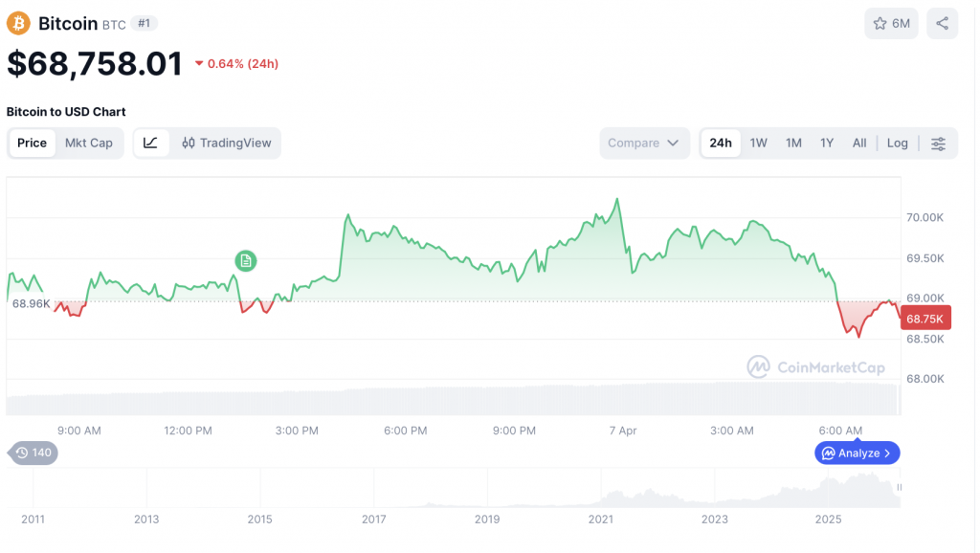Viewport: 980px width, 553px height.
Task: Open the history 140 events badge
Action: [33, 453]
